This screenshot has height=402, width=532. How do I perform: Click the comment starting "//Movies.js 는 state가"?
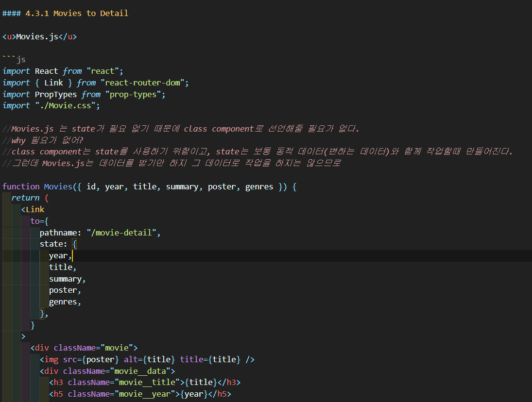[x=181, y=129]
